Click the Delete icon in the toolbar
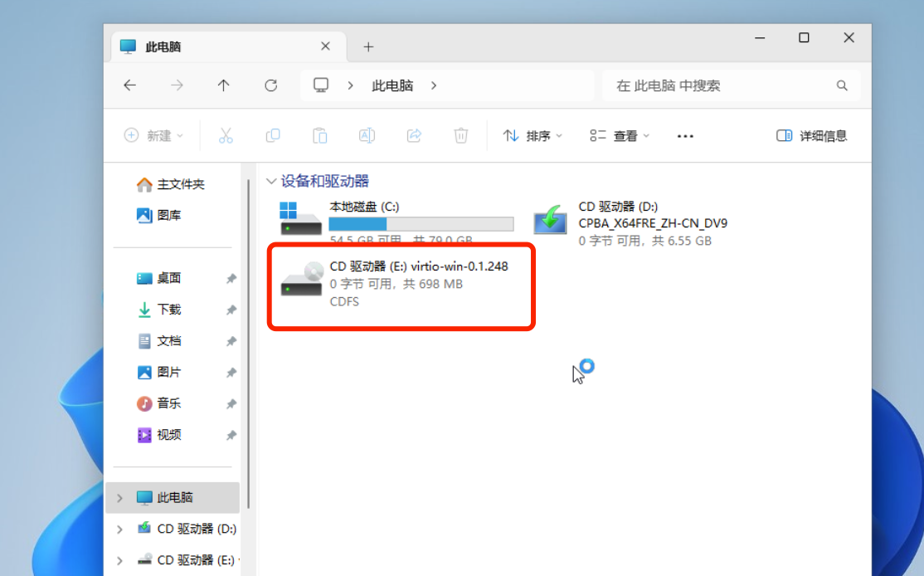The image size is (924, 576). 461,135
